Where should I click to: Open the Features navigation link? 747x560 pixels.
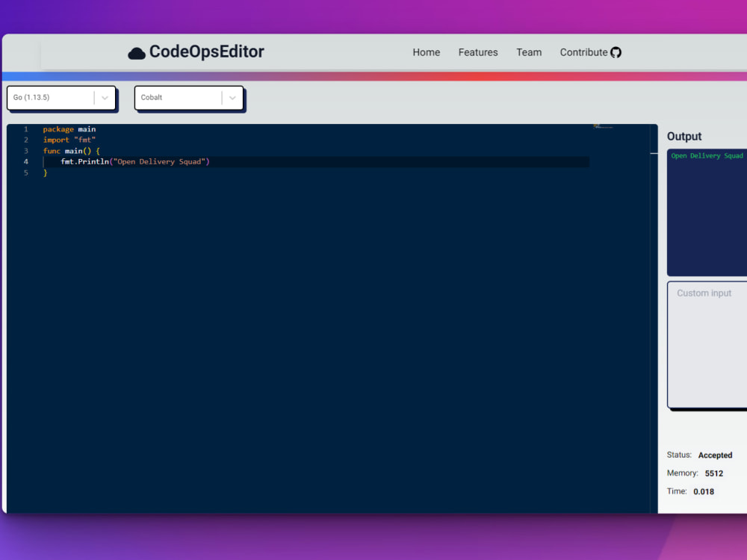point(478,52)
